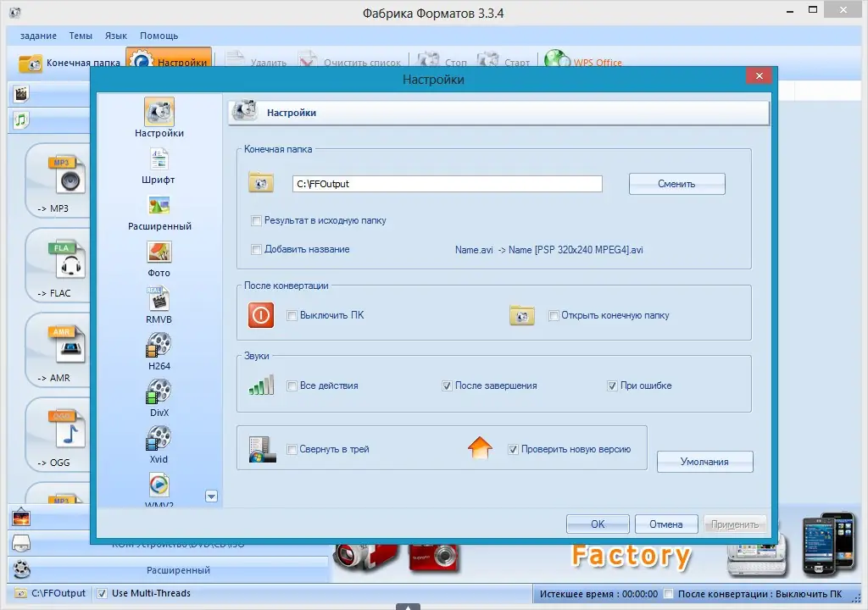Viewport: 868px width, 610px height.
Task: Click the tray minimize computer icon
Action: point(262,449)
